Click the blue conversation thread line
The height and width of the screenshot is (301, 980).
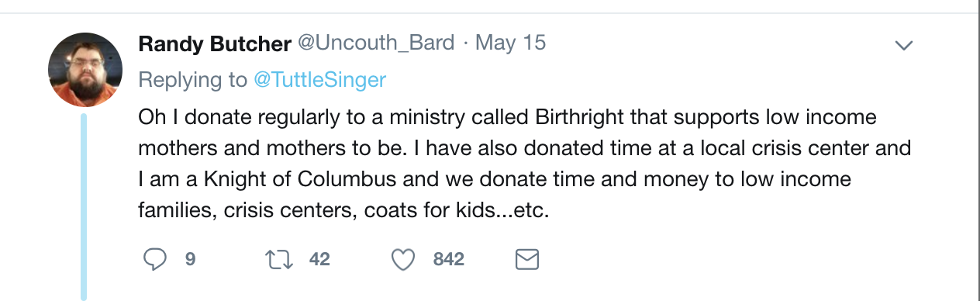84,206
